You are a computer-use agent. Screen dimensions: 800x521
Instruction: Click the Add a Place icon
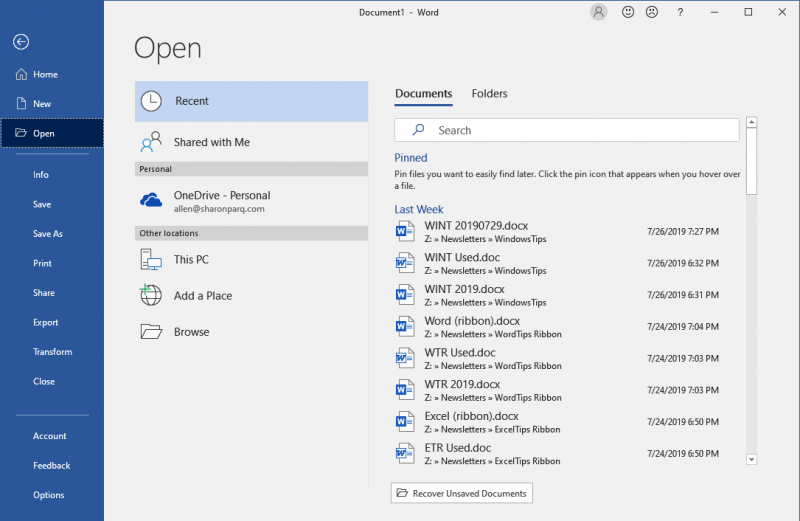click(x=151, y=295)
